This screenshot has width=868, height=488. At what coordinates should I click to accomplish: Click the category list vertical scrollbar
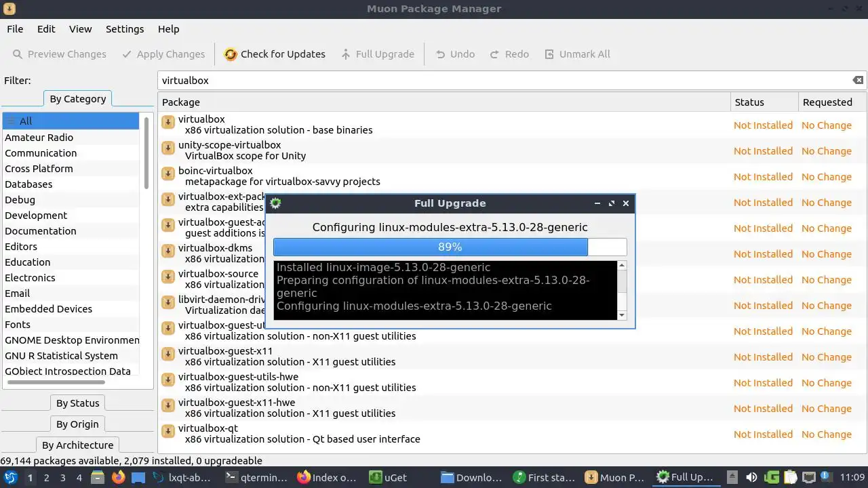[x=146, y=152]
